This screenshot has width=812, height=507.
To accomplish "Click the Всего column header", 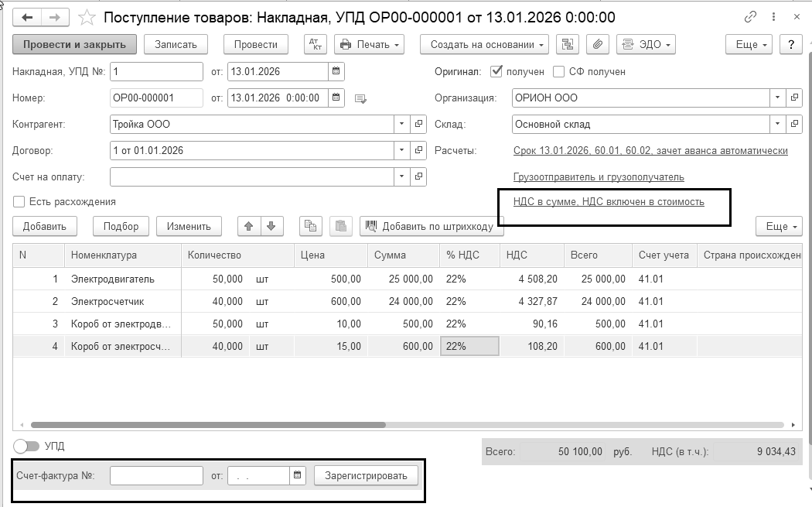I will pos(598,255).
